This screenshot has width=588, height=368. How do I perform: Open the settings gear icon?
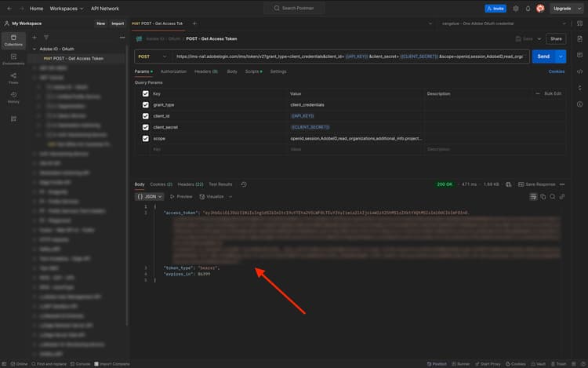point(516,9)
